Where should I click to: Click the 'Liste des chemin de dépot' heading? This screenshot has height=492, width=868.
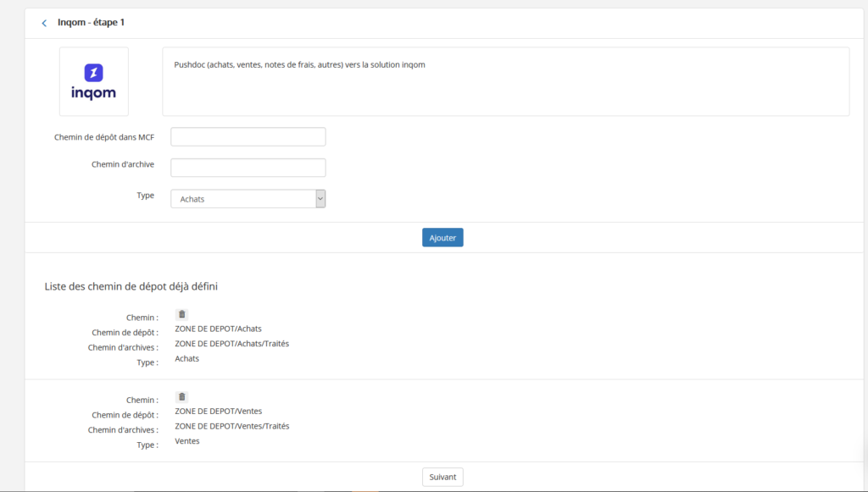click(x=131, y=287)
